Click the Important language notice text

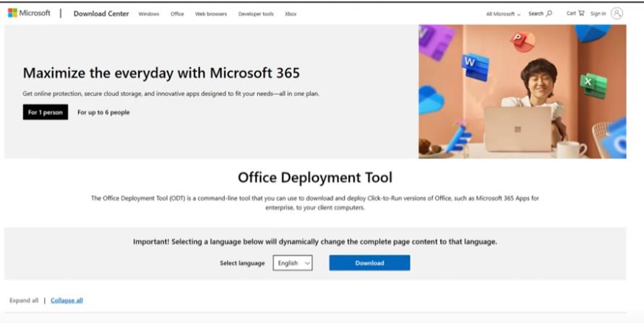(315, 242)
